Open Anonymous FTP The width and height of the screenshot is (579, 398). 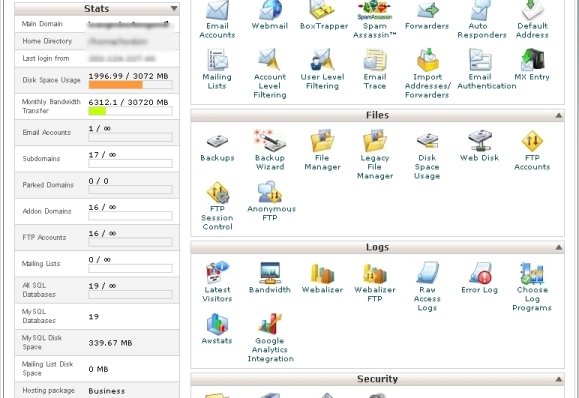tap(271, 201)
